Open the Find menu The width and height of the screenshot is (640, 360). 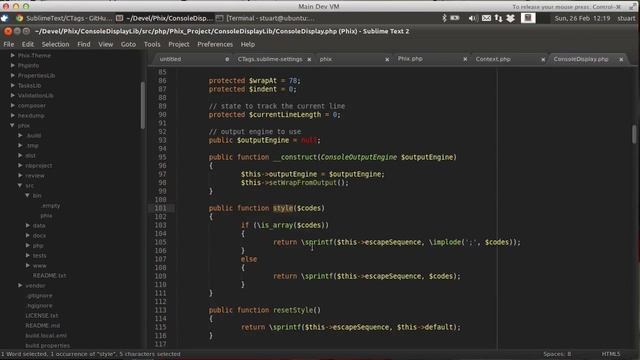pos(84,44)
